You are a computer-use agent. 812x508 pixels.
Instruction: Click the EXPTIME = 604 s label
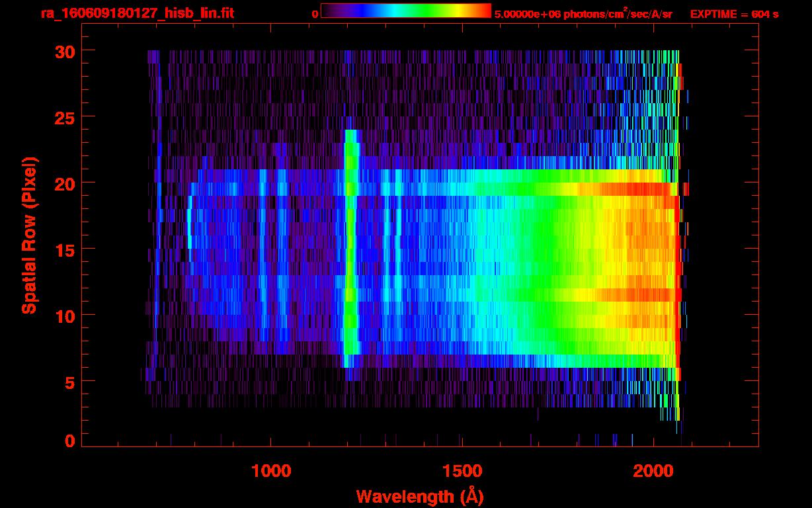pos(734,14)
